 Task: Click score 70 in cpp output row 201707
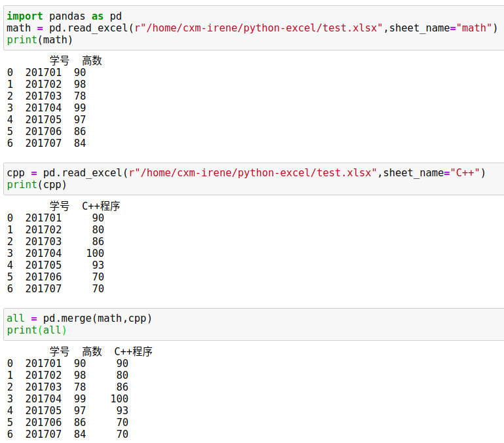(98, 288)
